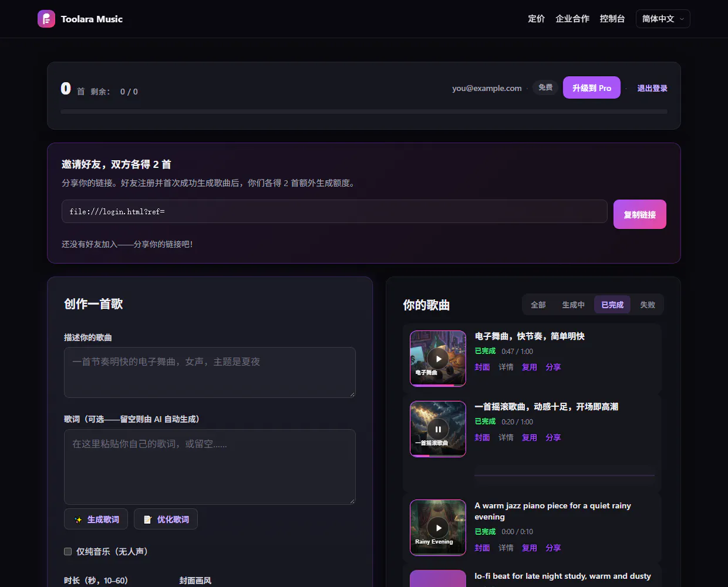This screenshot has width=728, height=587.
Task: Click the you@example.com account text
Action: [x=487, y=88]
